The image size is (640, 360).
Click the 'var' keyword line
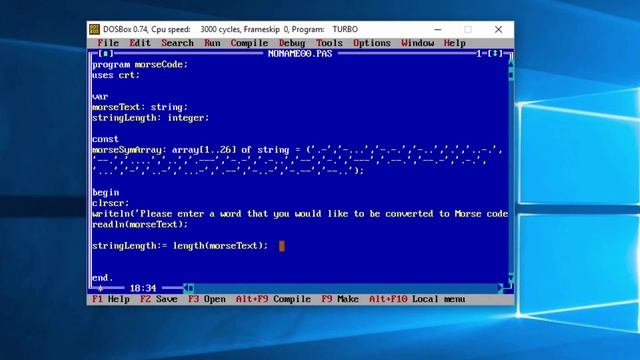point(100,96)
